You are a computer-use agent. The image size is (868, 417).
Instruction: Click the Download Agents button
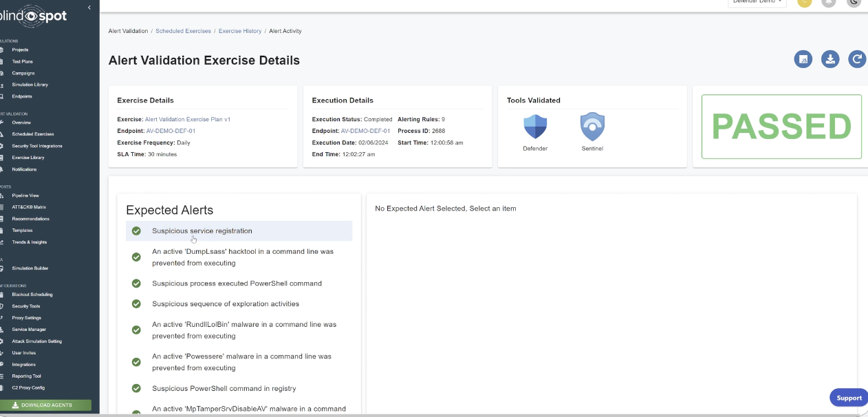[46, 405]
